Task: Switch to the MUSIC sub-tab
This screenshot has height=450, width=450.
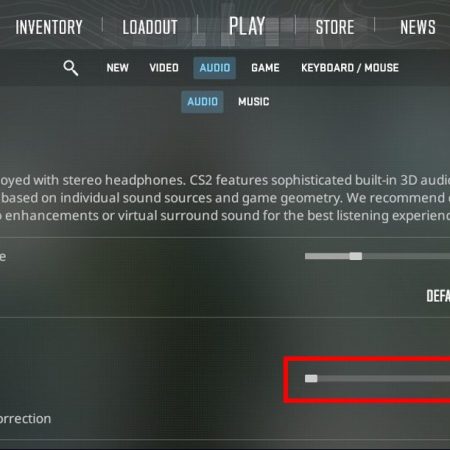Action: [254, 102]
